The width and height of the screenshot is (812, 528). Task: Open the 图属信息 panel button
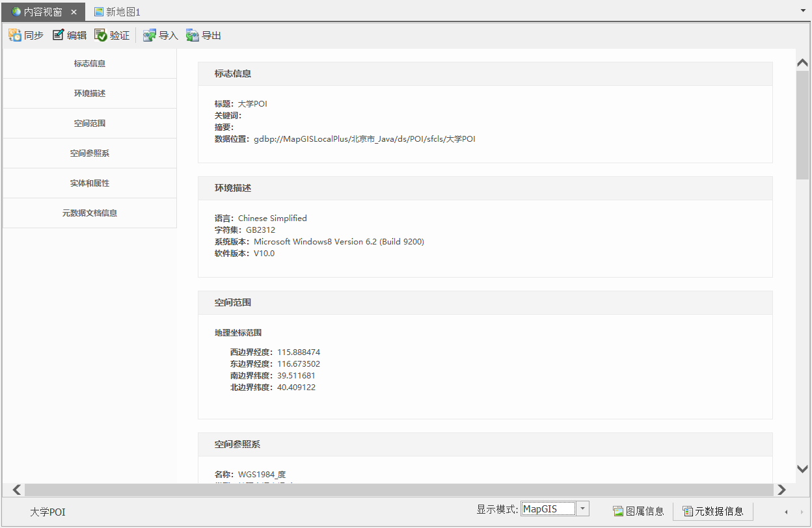[x=638, y=511]
